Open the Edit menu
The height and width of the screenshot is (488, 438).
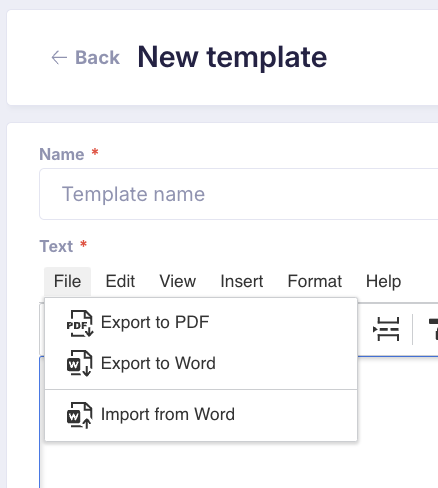coord(120,281)
